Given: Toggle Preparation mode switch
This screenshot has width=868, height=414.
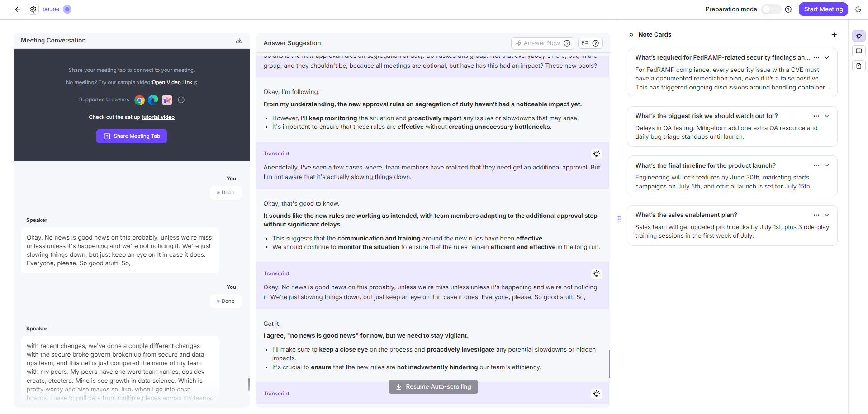Looking at the screenshot, I should tap(771, 9).
